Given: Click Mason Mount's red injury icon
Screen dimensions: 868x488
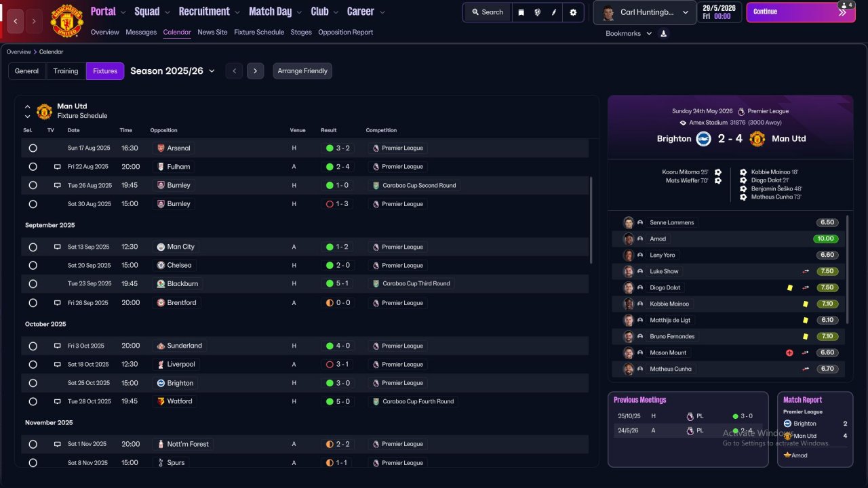Looking at the screenshot, I should 789,352.
